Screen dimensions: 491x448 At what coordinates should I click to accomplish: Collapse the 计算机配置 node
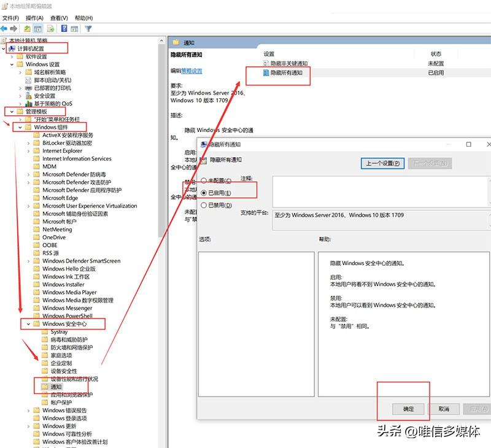tap(4, 48)
